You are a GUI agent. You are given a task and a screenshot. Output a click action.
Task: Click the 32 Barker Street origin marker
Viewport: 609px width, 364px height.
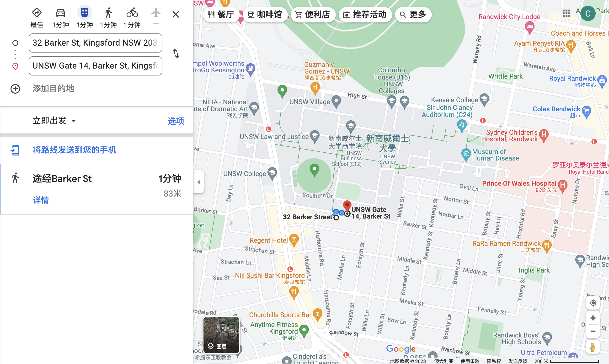[x=336, y=217]
